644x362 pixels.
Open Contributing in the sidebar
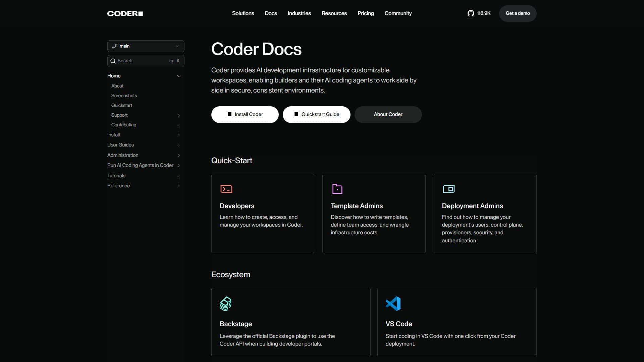[124, 125]
